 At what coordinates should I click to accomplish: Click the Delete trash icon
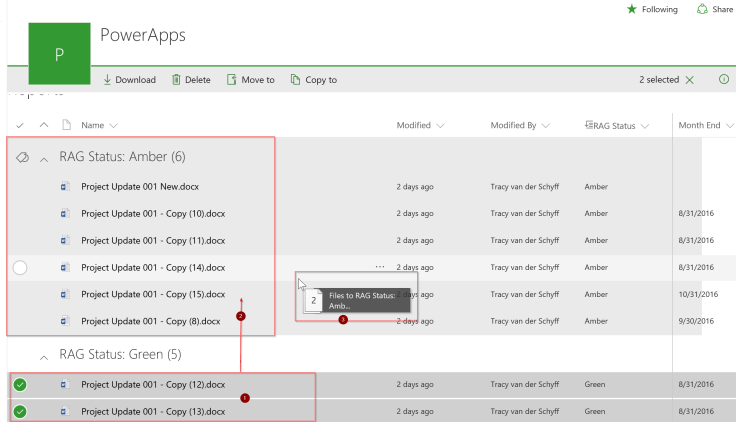pos(176,80)
